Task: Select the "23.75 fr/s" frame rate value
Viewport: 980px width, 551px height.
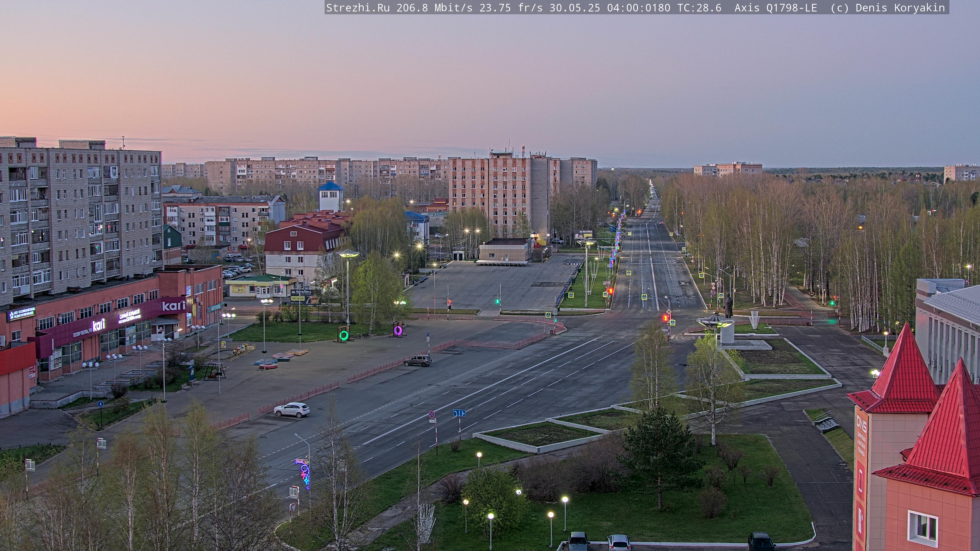Action: coord(511,8)
